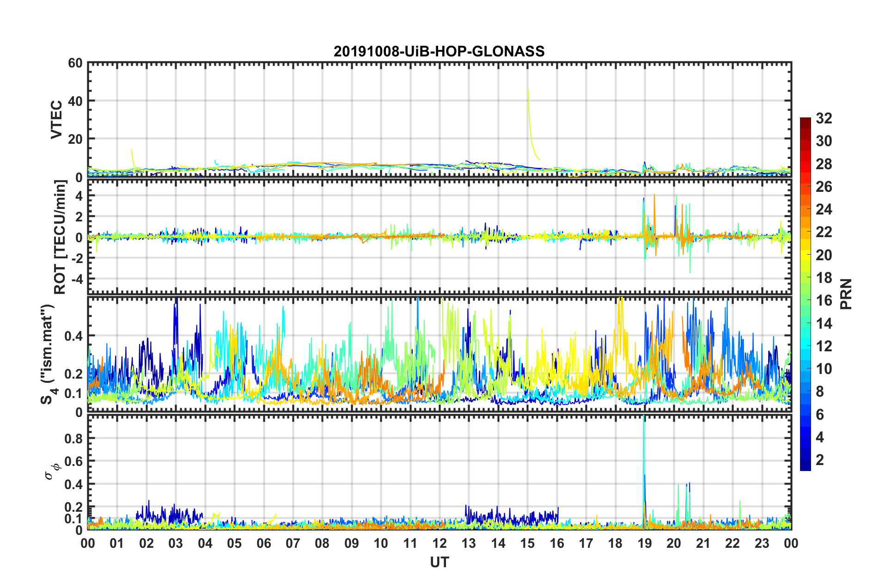The width and height of the screenshot is (879, 588).
Task: Click the VTEC axis tick 60
Action: tap(75, 63)
